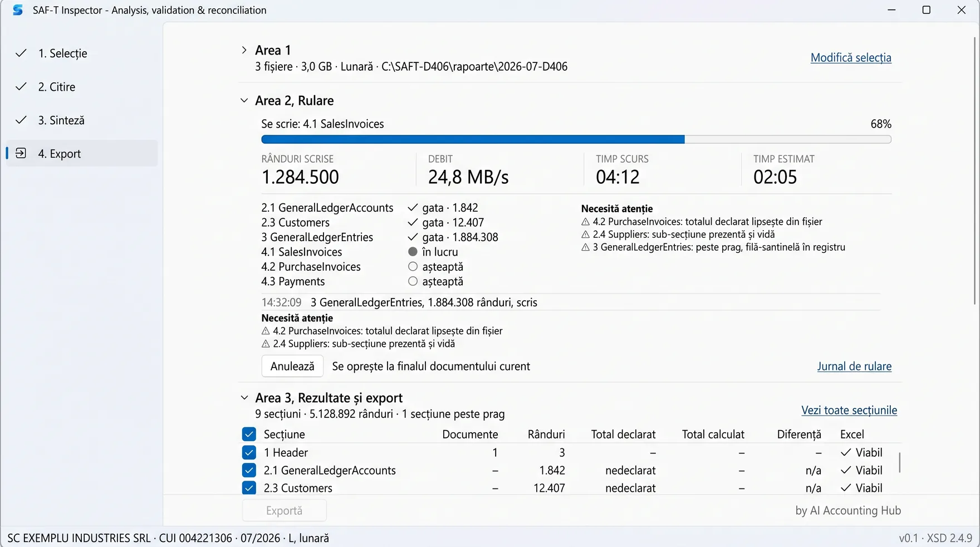Click the Anulează button
This screenshot has width=980, height=547.
pos(292,367)
